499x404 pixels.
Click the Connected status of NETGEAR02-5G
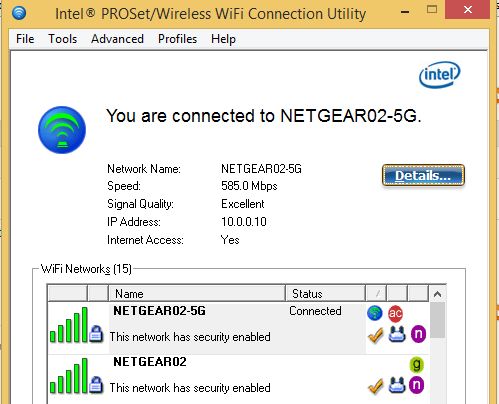315,311
